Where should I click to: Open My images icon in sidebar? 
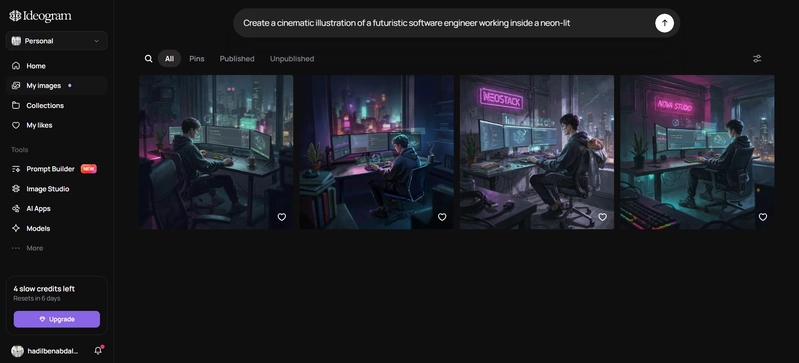point(16,86)
